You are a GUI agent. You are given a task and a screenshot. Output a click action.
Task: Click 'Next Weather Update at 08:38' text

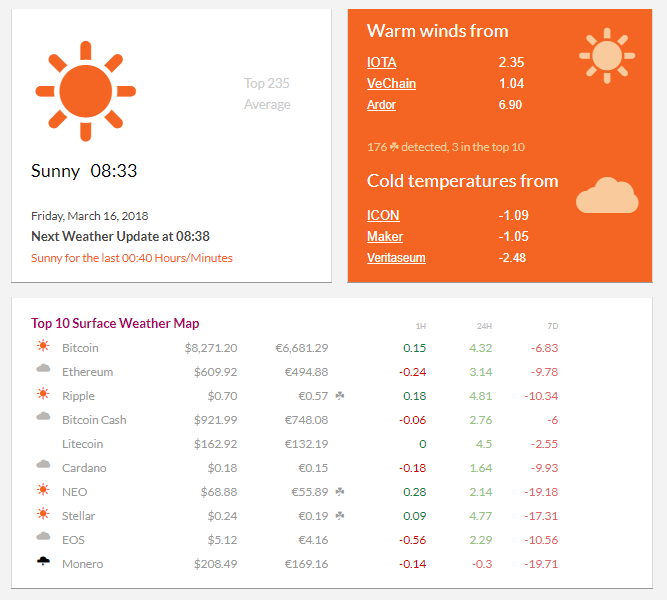pyautogui.click(x=120, y=236)
